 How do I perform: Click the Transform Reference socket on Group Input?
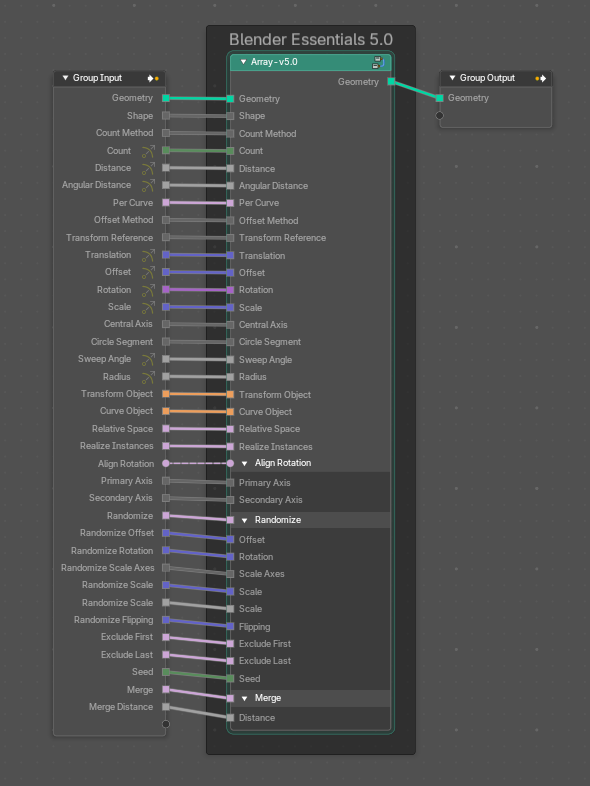pos(166,237)
